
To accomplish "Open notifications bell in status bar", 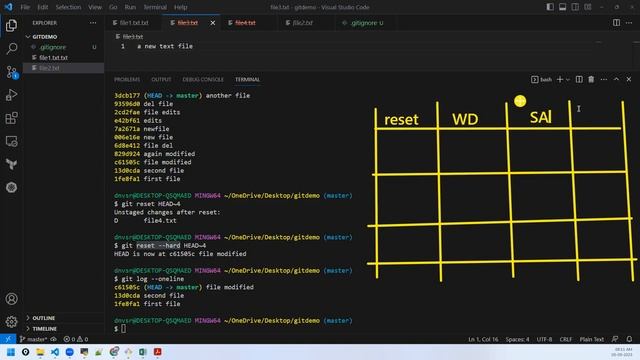I will 629,339.
